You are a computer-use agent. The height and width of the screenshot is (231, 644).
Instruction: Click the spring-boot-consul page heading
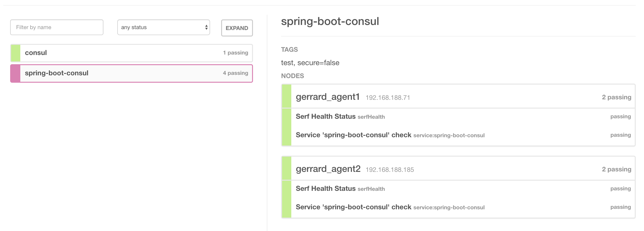[x=330, y=21]
